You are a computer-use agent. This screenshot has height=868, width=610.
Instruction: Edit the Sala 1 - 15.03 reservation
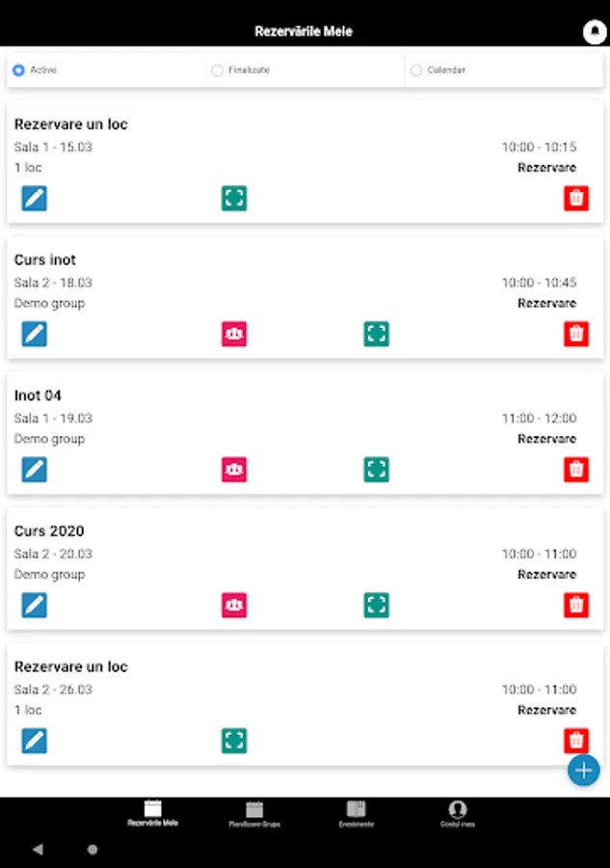[35, 198]
